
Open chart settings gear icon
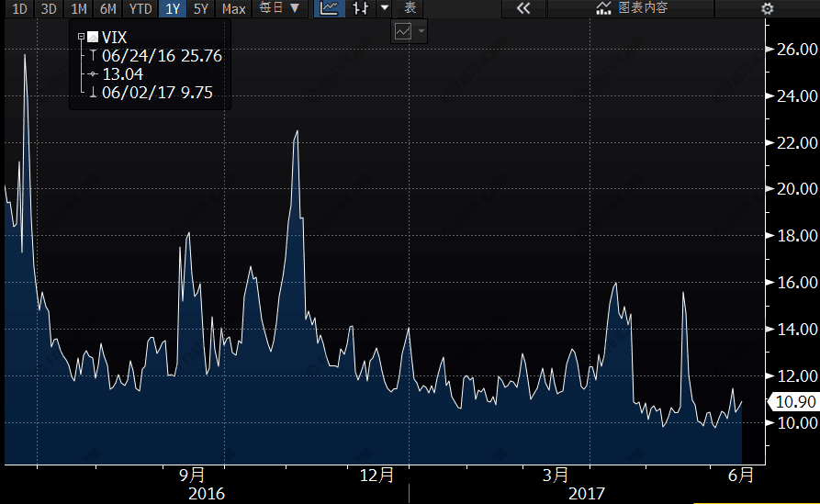click(x=767, y=9)
